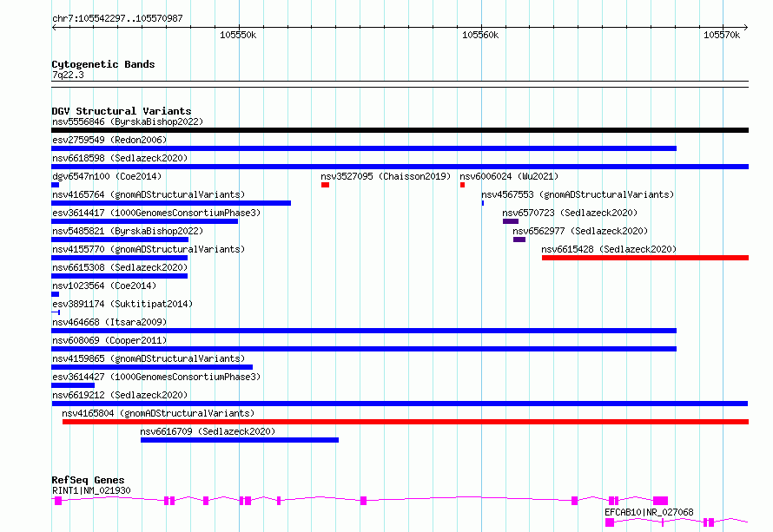
Task: Select the nsv4567553 (gnomADStructuralVariants) label
Action: [578, 194]
